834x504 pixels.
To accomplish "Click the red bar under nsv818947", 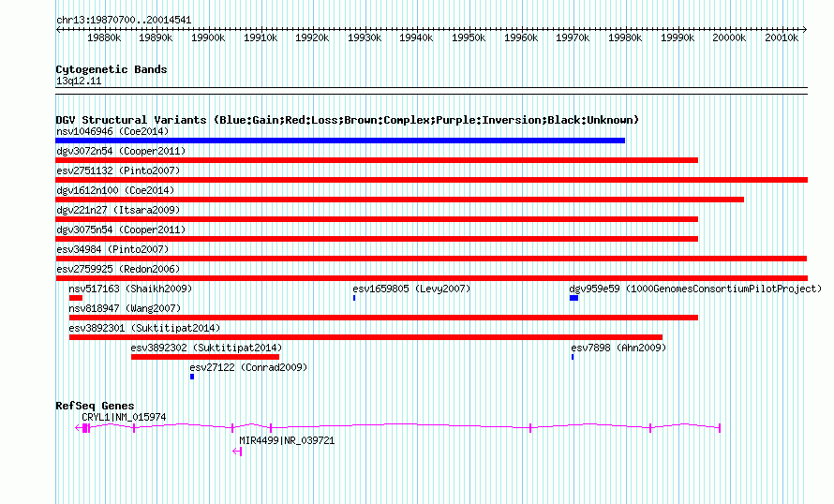I will click(383, 318).
